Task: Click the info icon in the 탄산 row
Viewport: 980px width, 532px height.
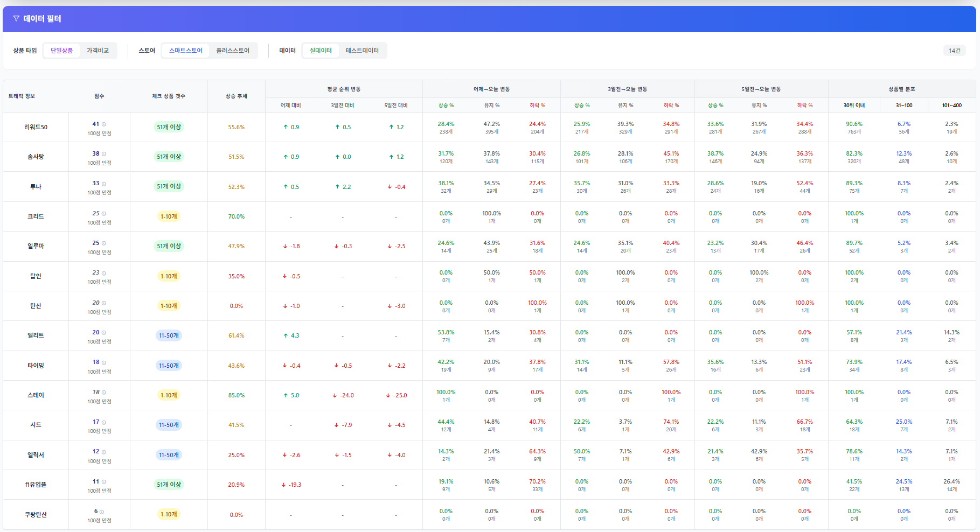Action: (104, 303)
